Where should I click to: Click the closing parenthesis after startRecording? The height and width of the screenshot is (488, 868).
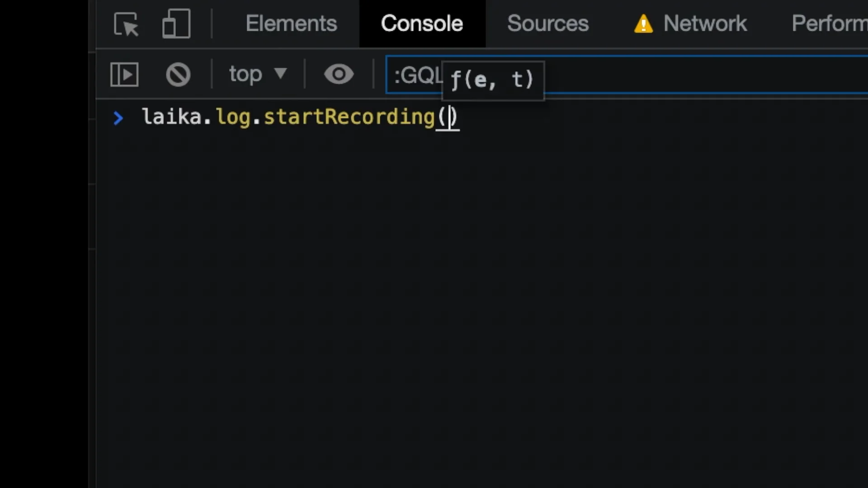454,117
